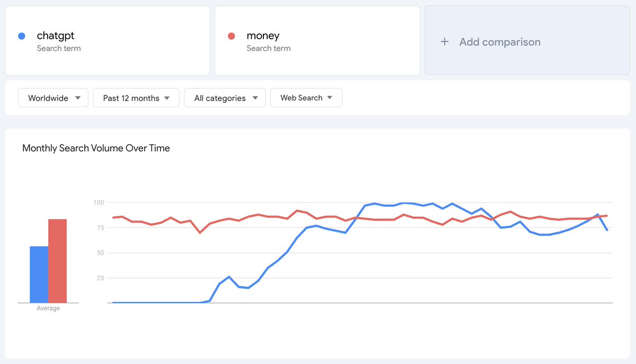636x364 pixels.
Task: Click the arrow icon beside Past 12 months
Action: [x=167, y=97]
